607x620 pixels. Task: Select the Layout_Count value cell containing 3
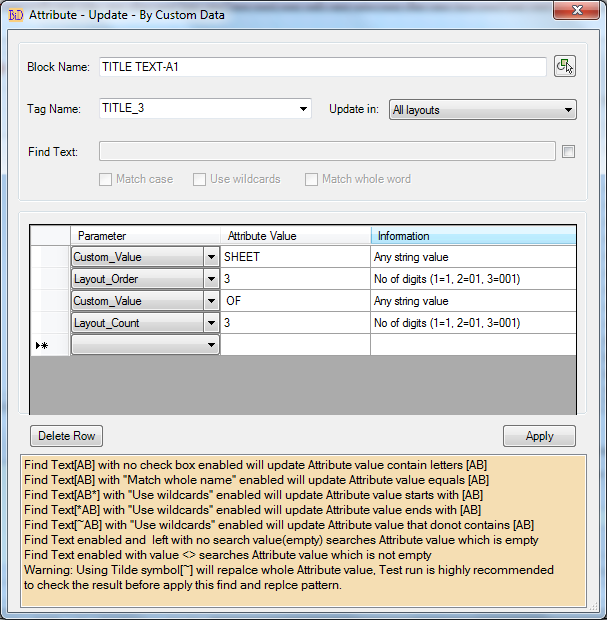click(x=295, y=323)
